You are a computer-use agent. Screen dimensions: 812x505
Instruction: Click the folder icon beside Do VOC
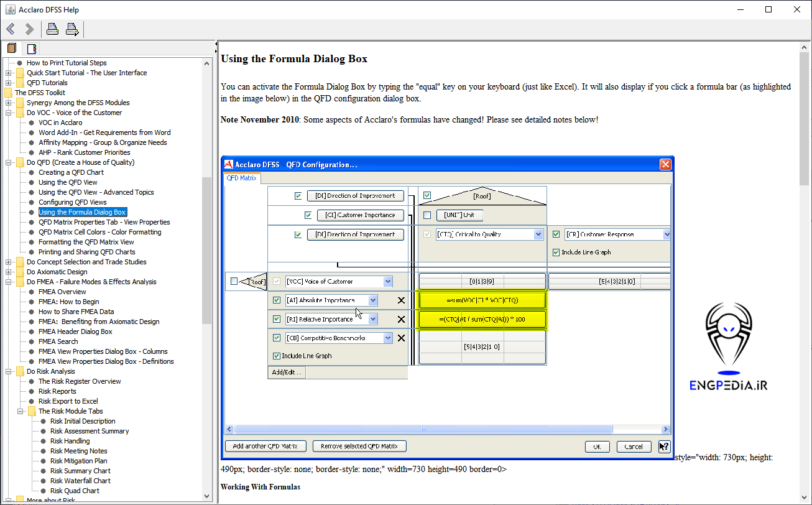(20, 113)
